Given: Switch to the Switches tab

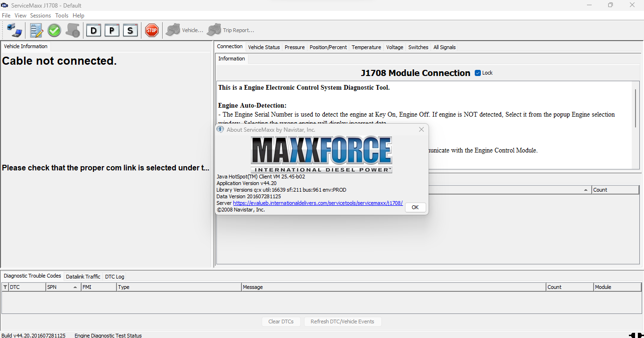Looking at the screenshot, I should click(418, 47).
